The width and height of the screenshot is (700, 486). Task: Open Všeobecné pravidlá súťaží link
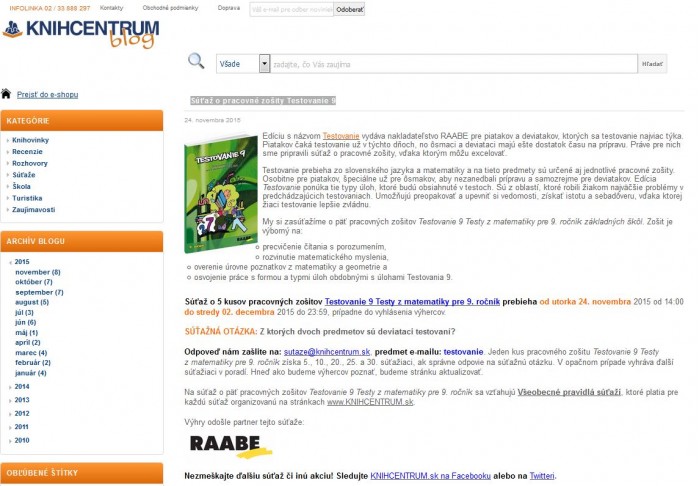569,392
